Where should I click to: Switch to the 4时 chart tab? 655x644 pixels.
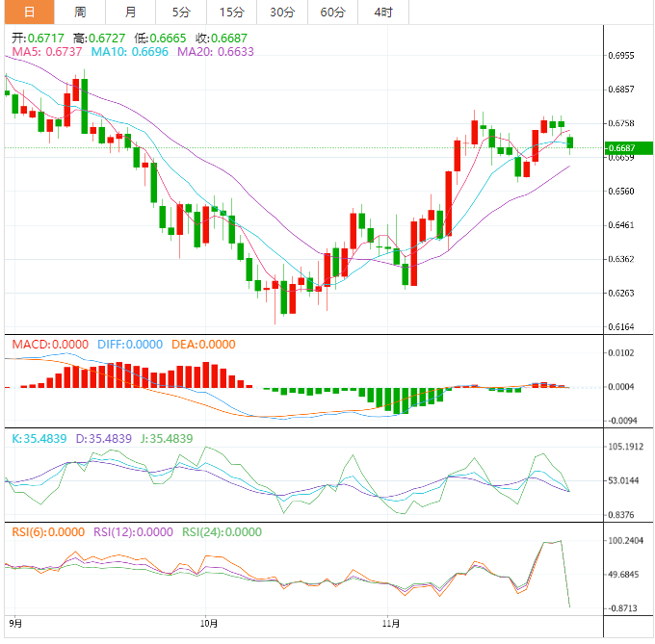point(382,12)
